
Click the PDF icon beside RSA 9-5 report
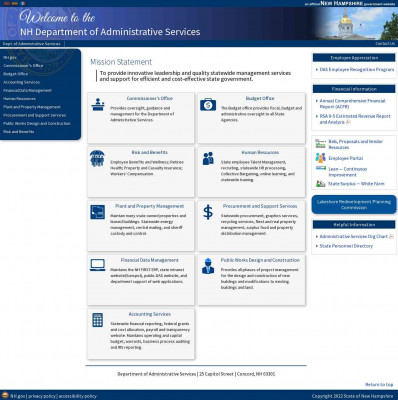(x=348, y=122)
